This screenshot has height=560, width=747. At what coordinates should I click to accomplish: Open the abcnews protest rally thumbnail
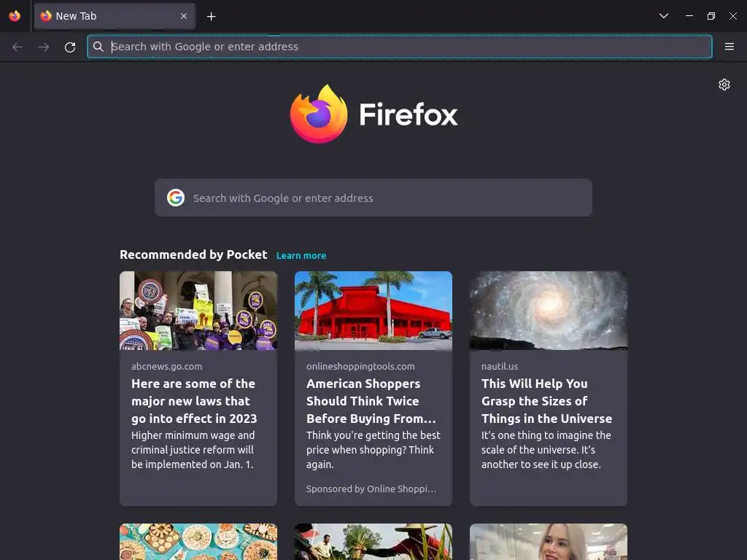(x=198, y=311)
